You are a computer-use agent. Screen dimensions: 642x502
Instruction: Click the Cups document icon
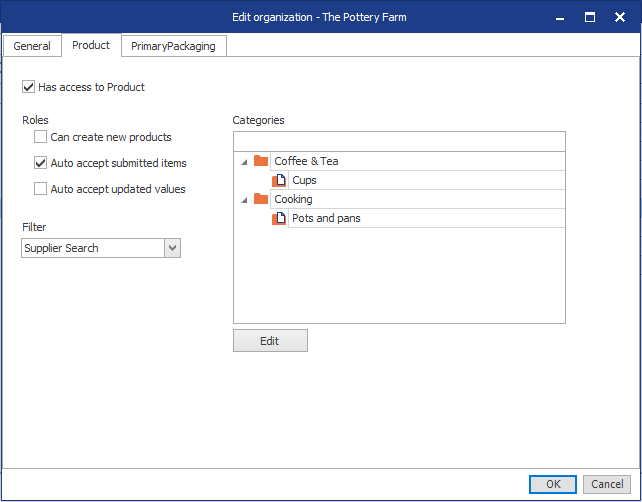(279, 180)
